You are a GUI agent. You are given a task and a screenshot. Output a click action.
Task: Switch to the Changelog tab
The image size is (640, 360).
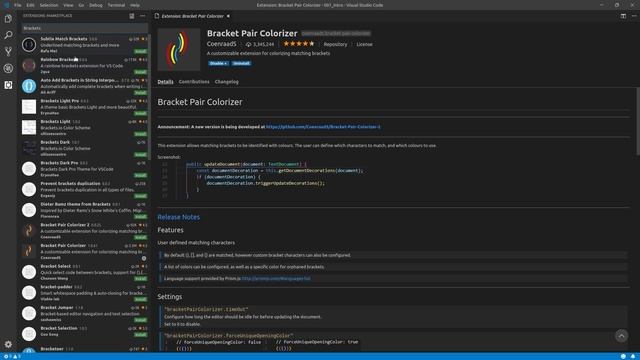click(227, 82)
